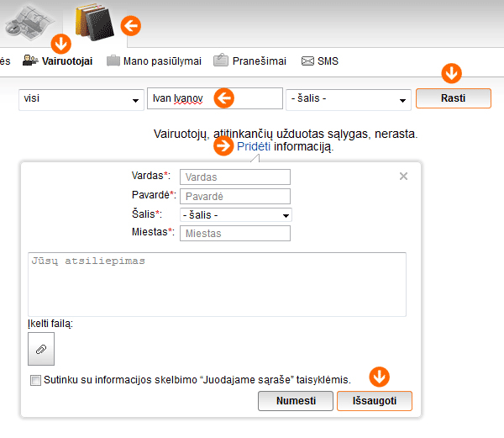
Task: Open the stacked books section icon
Action: coord(94,22)
